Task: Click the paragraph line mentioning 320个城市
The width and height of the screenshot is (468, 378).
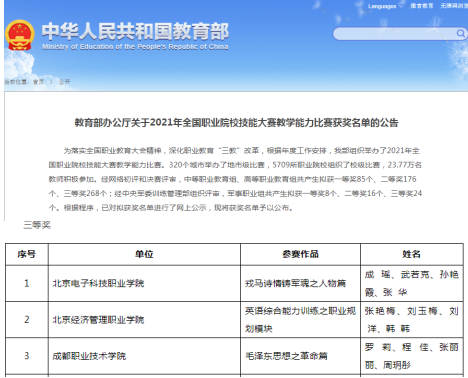Action: pyautogui.click(x=235, y=165)
